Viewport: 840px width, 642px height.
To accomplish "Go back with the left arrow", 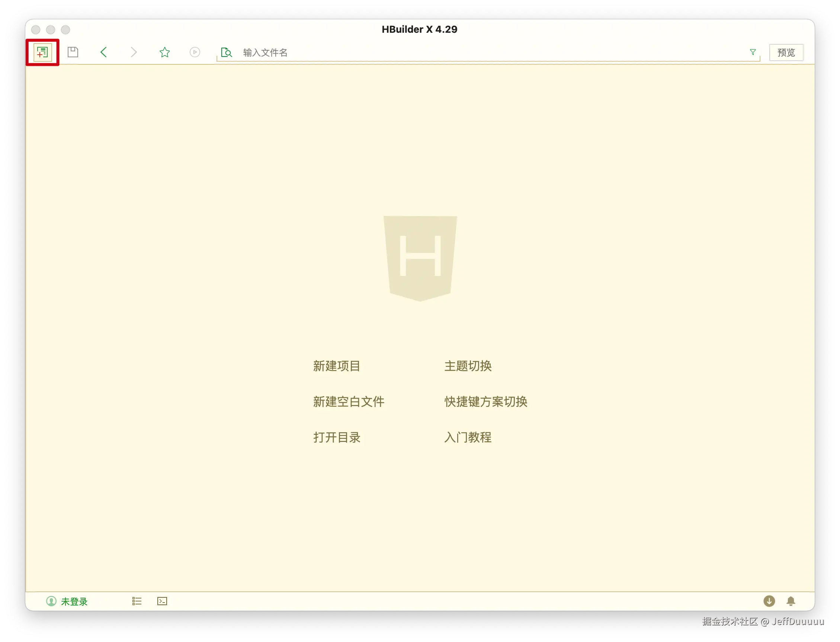I will [x=103, y=52].
